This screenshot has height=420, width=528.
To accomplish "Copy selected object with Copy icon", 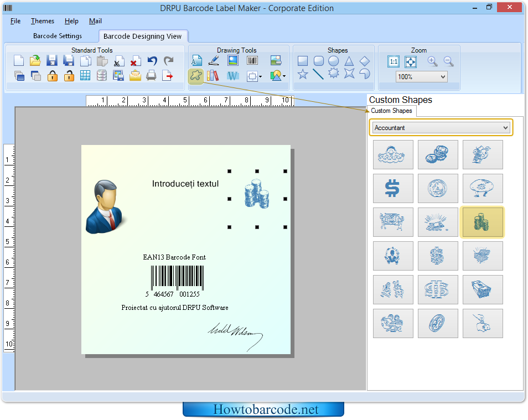I will 86,61.
